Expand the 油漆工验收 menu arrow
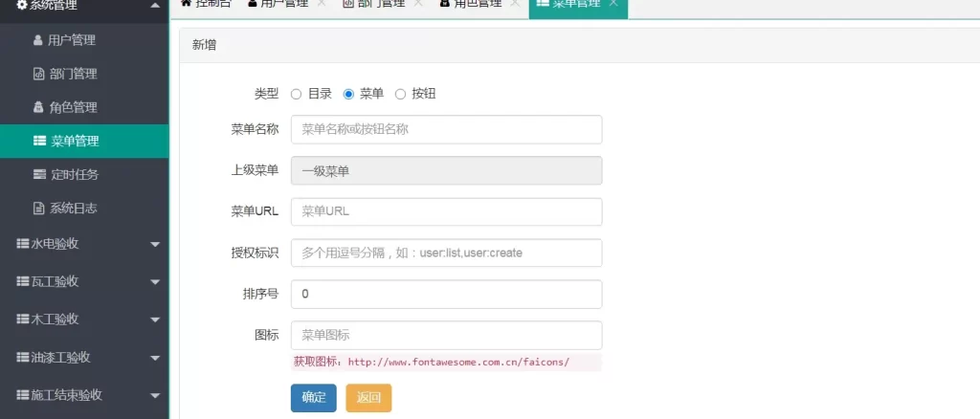 tap(156, 359)
